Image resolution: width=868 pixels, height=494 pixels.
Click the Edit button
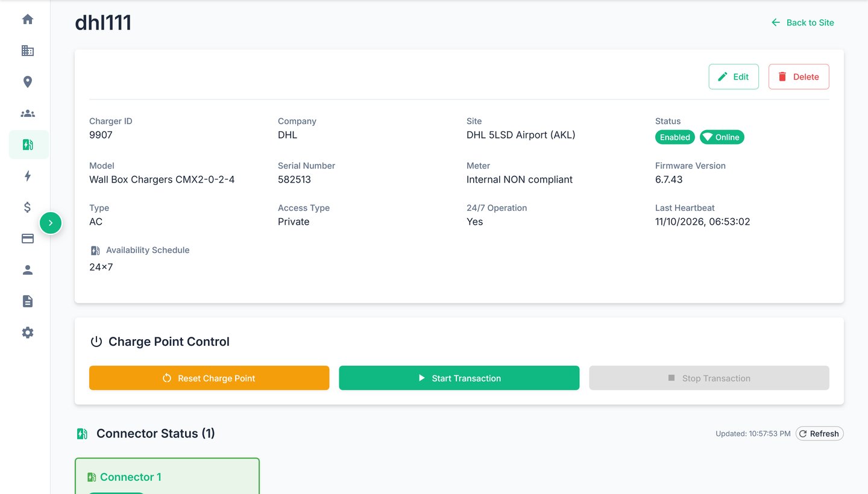coord(734,77)
